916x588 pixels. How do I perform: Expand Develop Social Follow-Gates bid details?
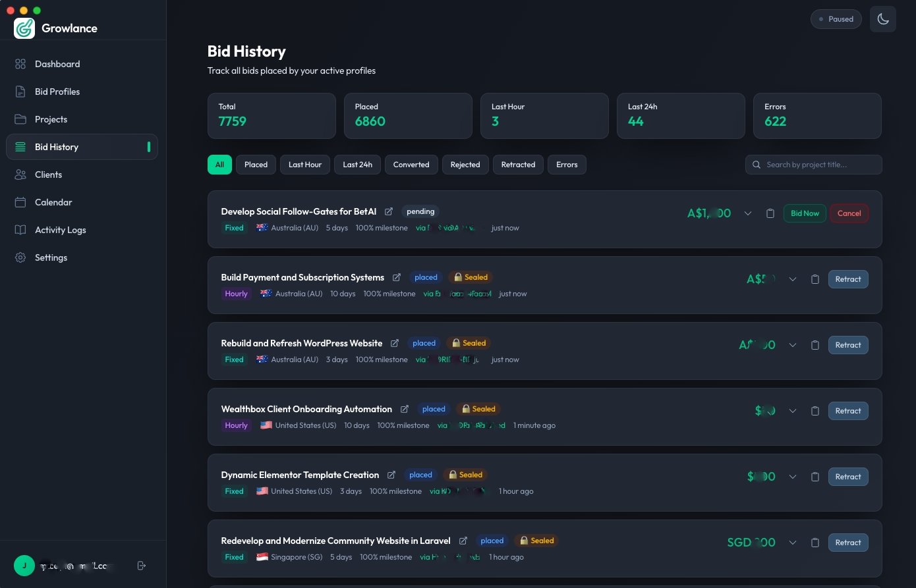748,213
